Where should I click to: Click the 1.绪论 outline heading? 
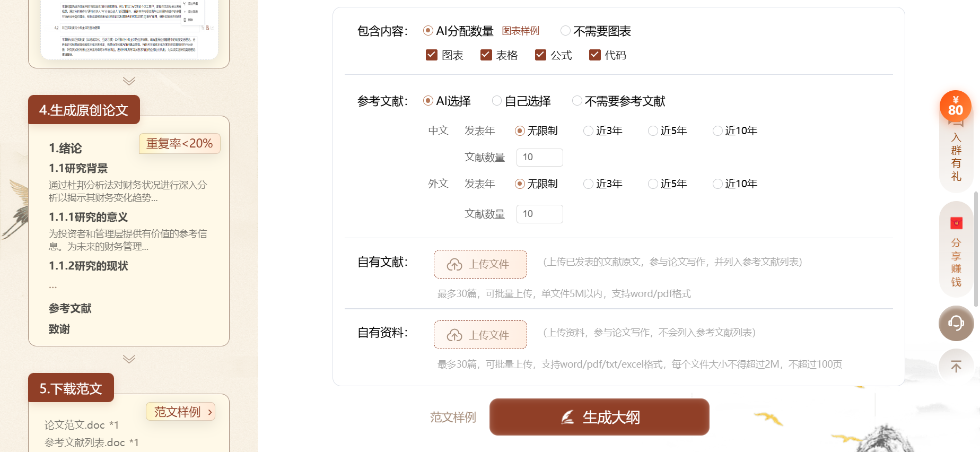(65, 148)
